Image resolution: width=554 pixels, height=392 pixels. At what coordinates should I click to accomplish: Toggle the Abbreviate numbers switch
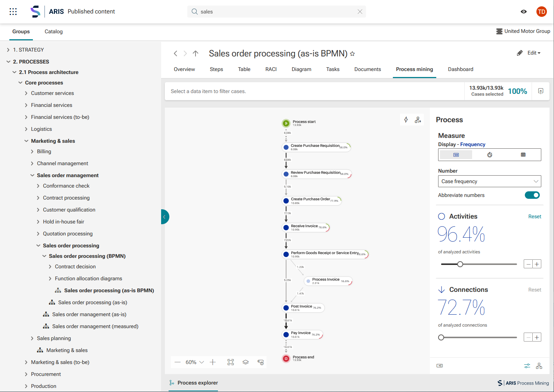click(532, 195)
